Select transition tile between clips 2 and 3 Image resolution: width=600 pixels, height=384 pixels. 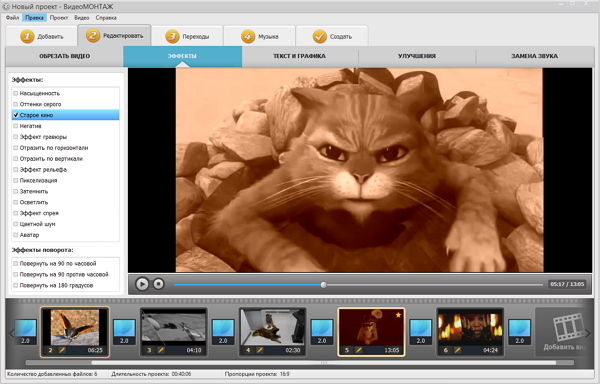coord(124,332)
